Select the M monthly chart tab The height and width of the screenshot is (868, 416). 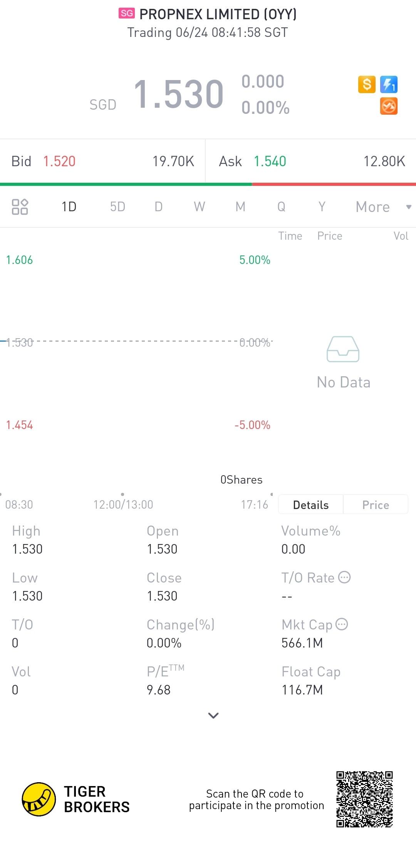click(240, 207)
